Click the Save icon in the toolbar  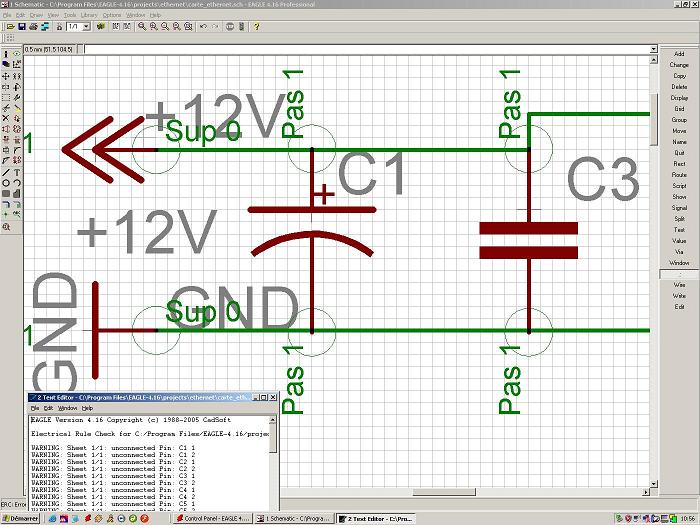(x=20, y=26)
